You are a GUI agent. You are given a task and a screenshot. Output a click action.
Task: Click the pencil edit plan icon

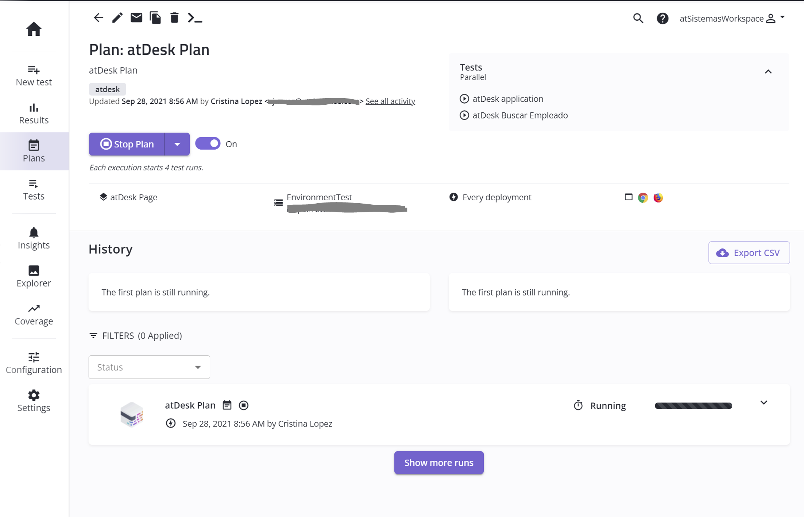coord(117,18)
